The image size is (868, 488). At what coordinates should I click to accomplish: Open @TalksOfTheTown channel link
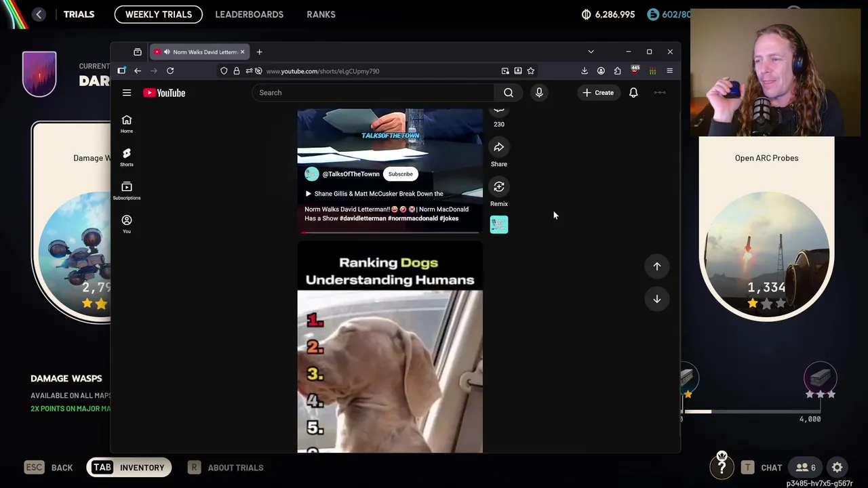[x=351, y=174]
